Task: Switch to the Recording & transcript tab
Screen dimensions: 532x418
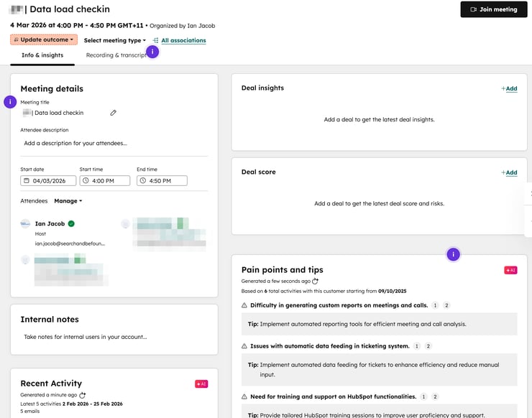Action: [x=116, y=55]
